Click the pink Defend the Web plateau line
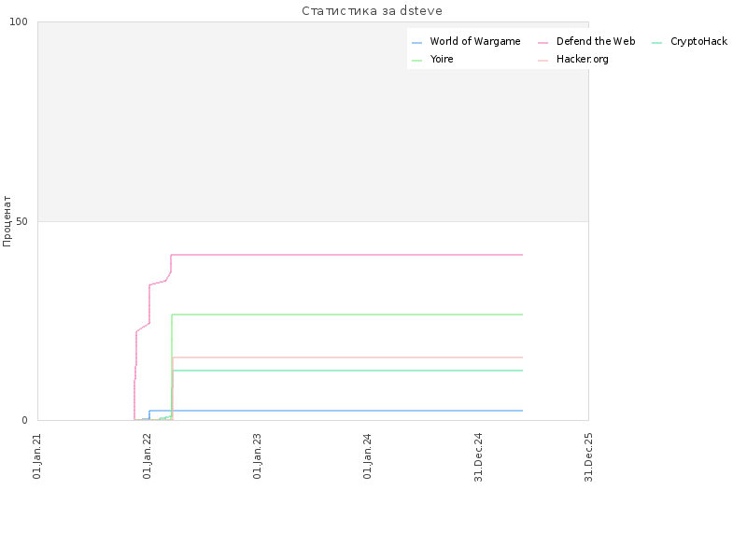Viewport: 747px width, 560px height. (x=346, y=255)
